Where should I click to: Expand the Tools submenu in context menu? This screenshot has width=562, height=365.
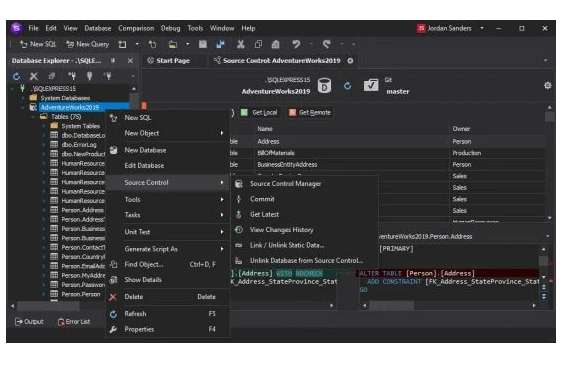(168, 199)
